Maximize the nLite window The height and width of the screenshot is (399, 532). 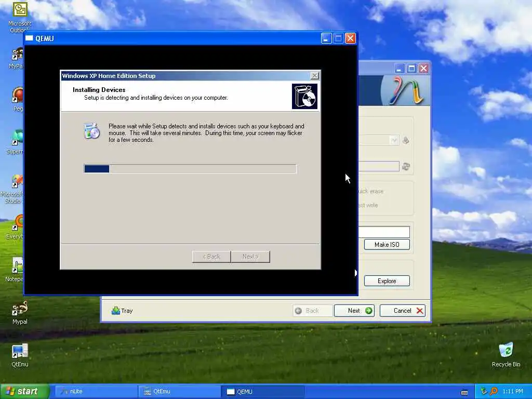coord(411,69)
